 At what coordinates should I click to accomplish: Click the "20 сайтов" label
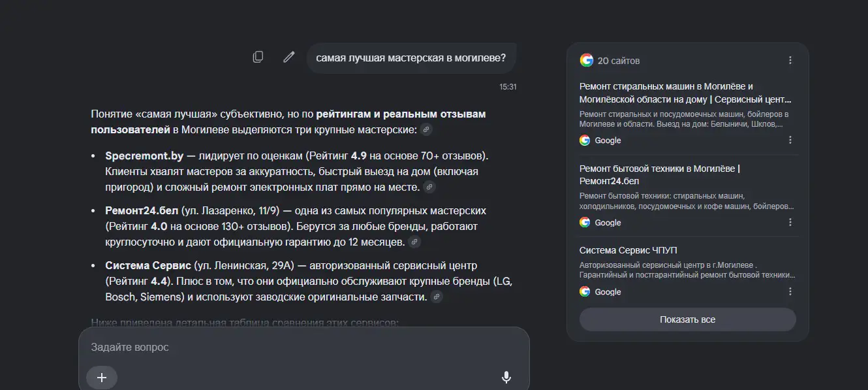pos(619,61)
